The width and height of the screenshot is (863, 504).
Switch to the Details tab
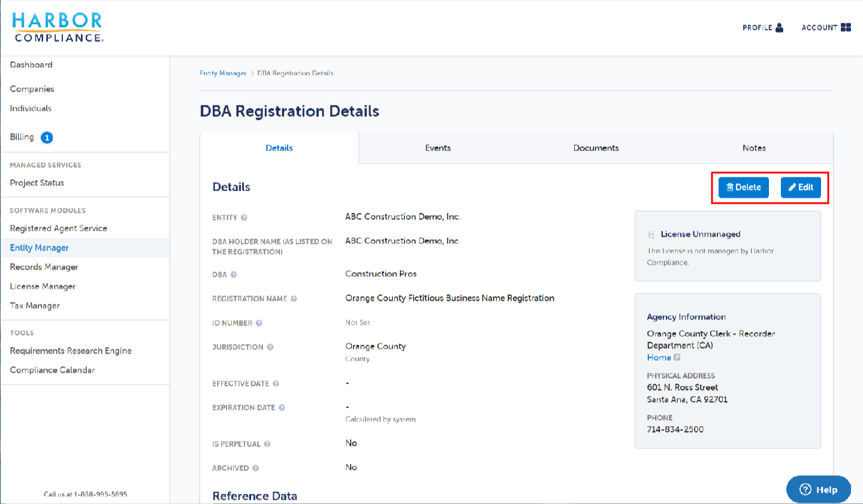tap(279, 148)
